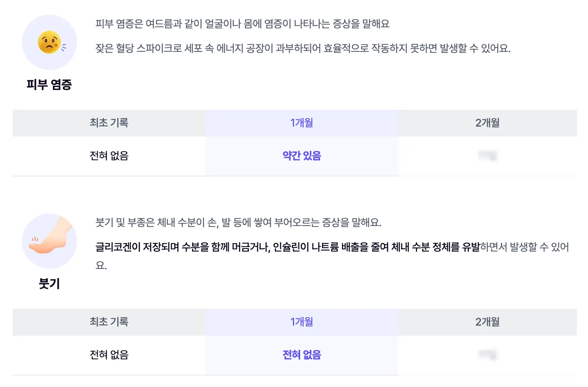Image resolution: width=588 pixels, height=387 pixels.
Task: Click the 붓기 및 부종은 description sentence
Action: point(238,222)
